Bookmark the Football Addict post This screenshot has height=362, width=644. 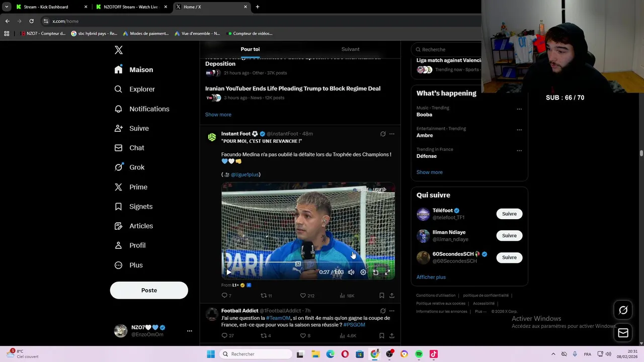pyautogui.click(x=382, y=335)
